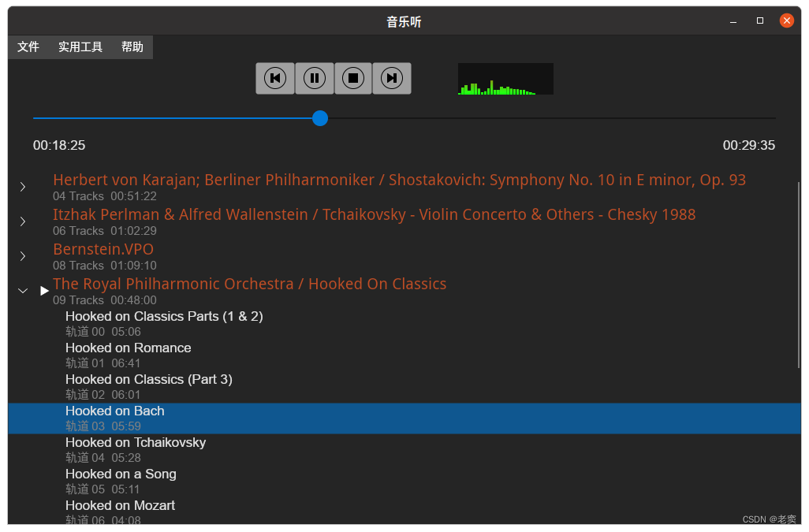Collapse the Hooked On Classics album
This screenshot has width=809, height=532.
[x=23, y=291]
